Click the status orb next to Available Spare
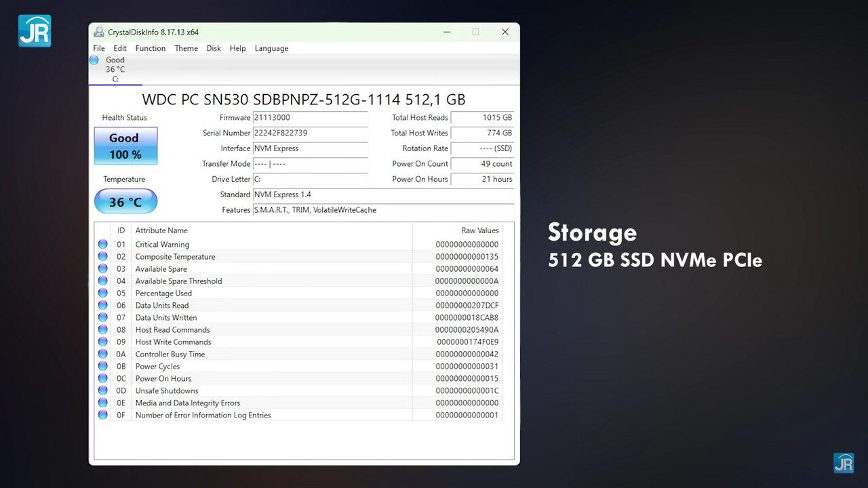The image size is (868, 488). [102, 269]
